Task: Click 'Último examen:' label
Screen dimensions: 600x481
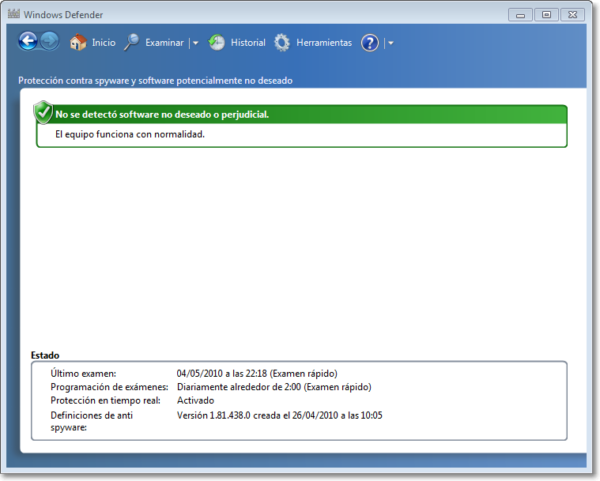Action: pyautogui.click(x=83, y=373)
